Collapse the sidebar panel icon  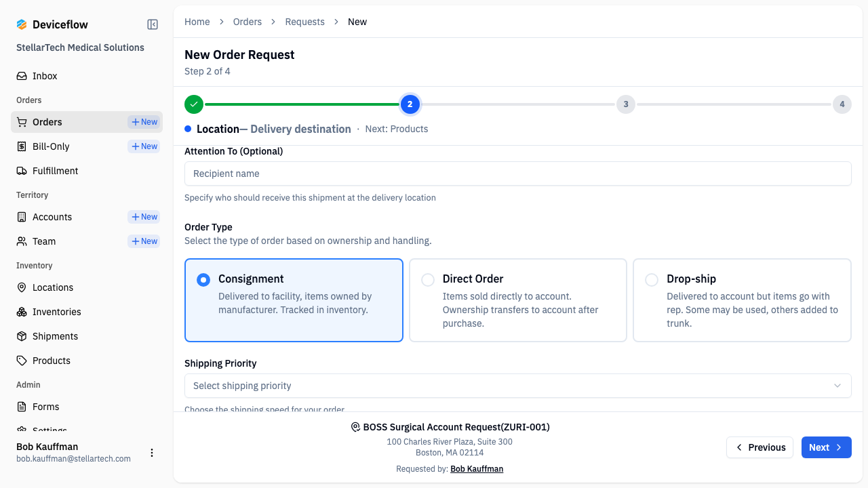point(153,24)
